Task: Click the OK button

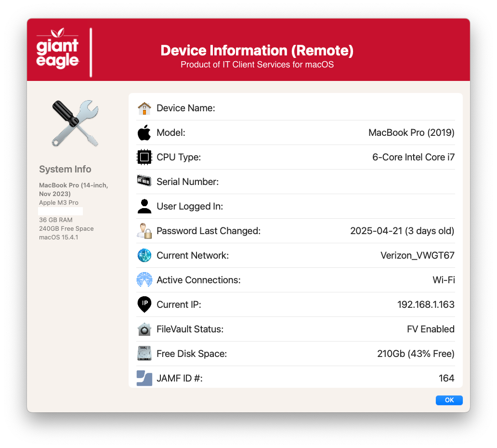Action: pos(449,400)
